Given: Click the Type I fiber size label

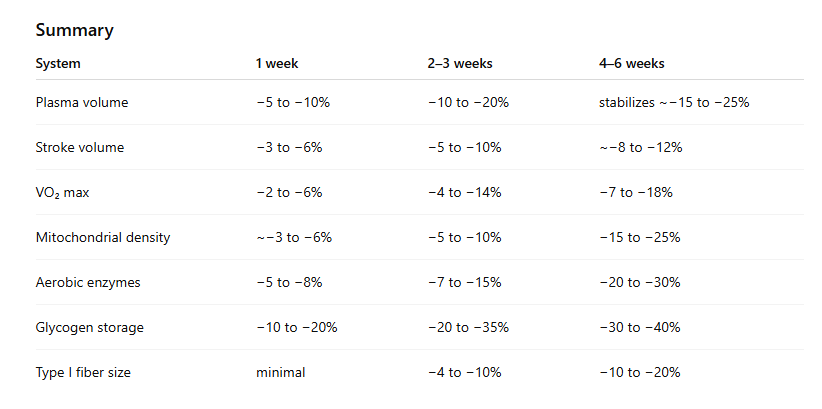Looking at the screenshot, I should [83, 372].
